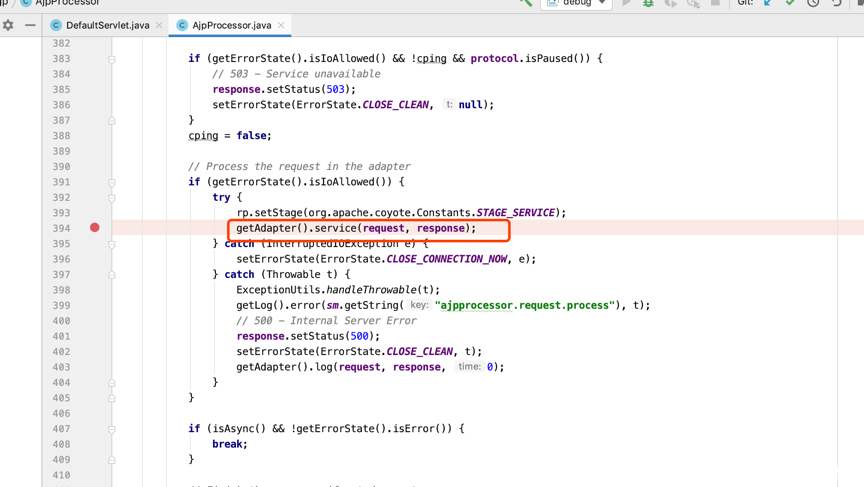
Task: Toggle the breakpoint on line 394
Action: (95, 228)
